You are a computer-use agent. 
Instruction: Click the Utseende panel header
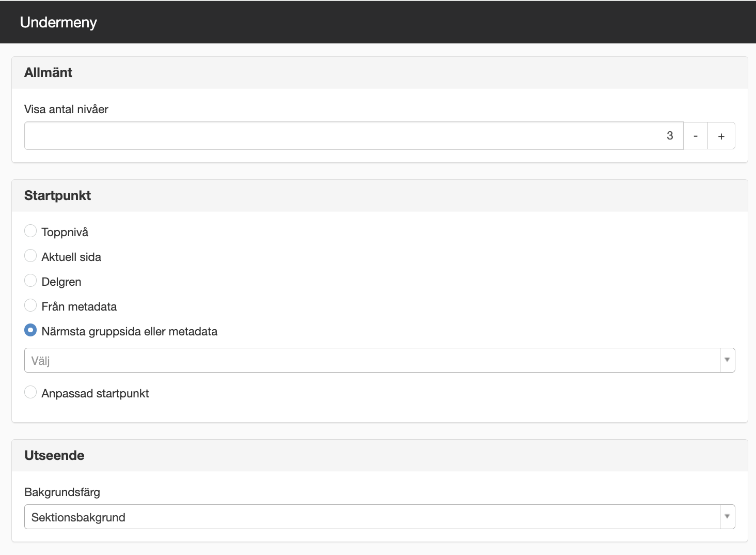pos(380,455)
